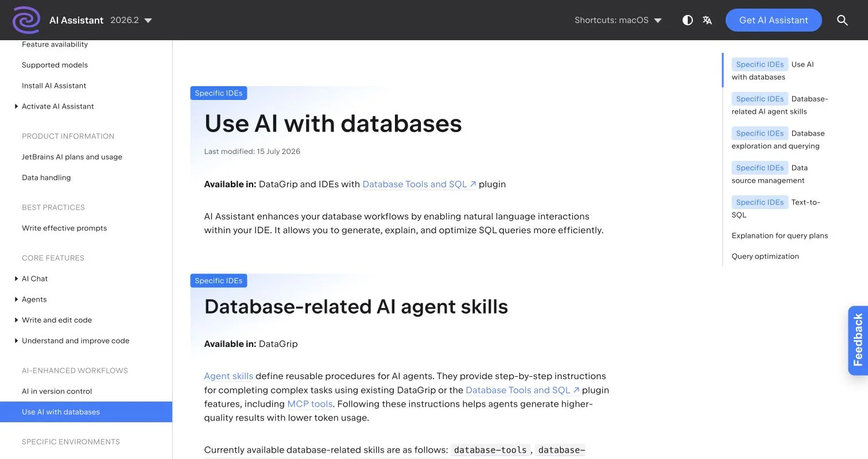Jump to Data source management in contents
Viewport: 868px width, 459px height.
click(769, 174)
